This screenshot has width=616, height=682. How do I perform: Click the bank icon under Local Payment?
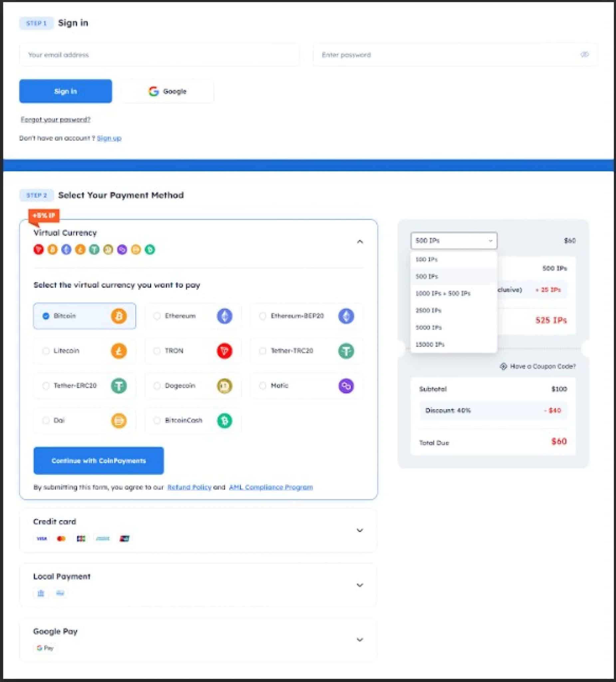coord(41,593)
